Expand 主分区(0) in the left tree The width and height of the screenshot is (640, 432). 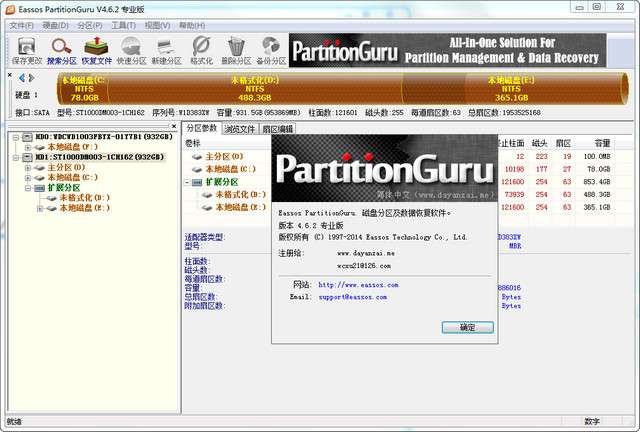point(28,168)
